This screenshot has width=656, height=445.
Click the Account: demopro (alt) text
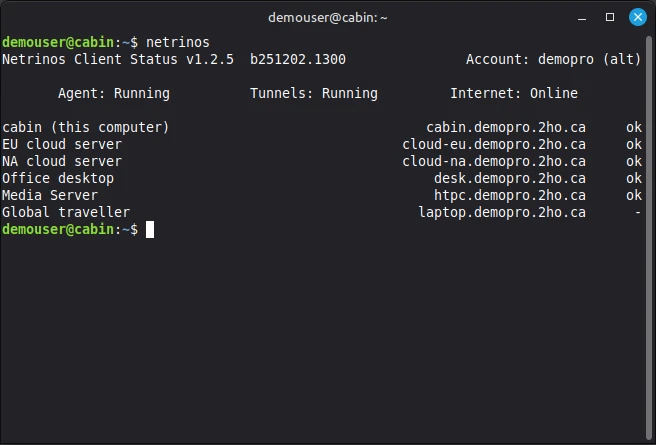554,59
